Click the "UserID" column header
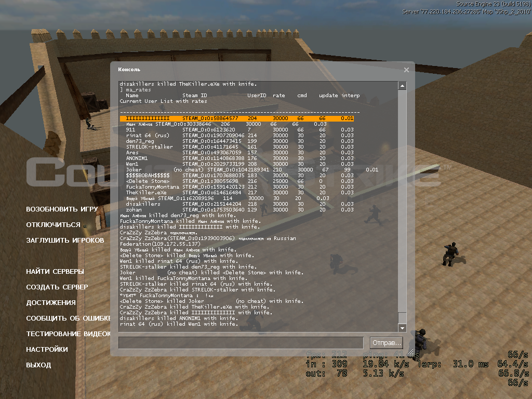 coord(257,96)
